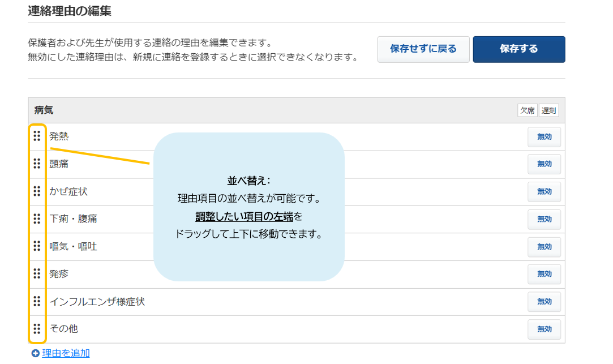Click the plus icon next to 理由を追加
The height and width of the screenshot is (364, 613).
click(36, 353)
